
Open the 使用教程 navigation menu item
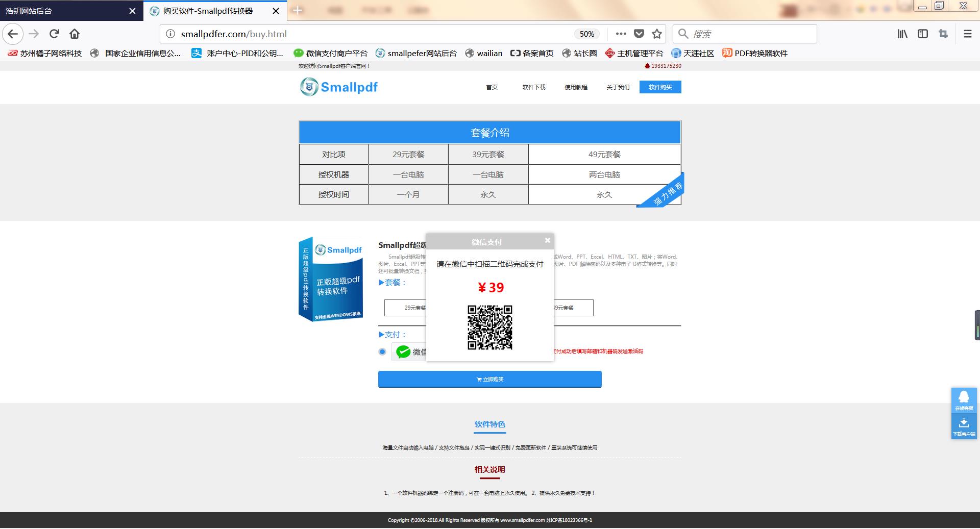coord(575,87)
